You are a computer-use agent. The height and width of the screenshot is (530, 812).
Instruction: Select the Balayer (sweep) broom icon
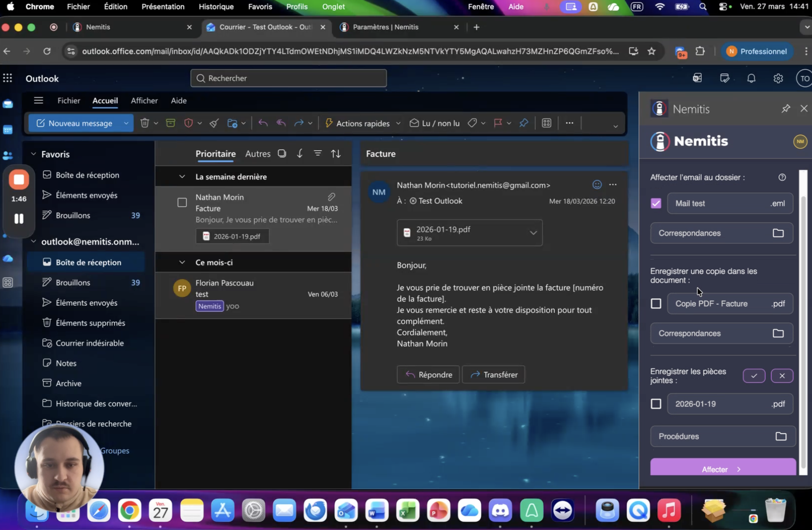[214, 123]
